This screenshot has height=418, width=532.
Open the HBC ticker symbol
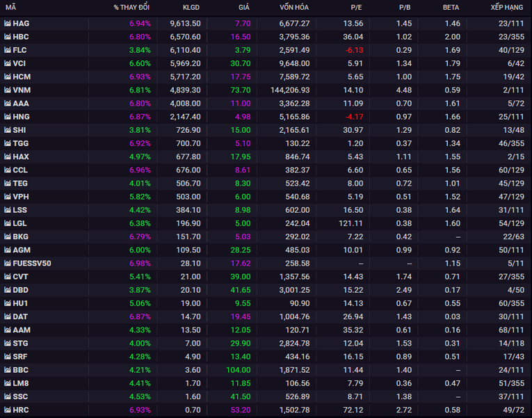click(x=21, y=36)
